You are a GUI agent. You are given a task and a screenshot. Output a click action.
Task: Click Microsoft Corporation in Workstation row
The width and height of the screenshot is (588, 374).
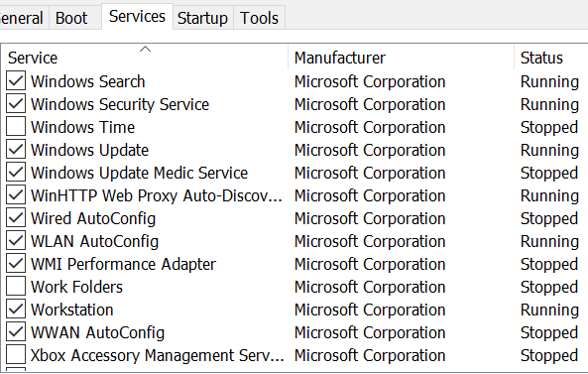370,311
